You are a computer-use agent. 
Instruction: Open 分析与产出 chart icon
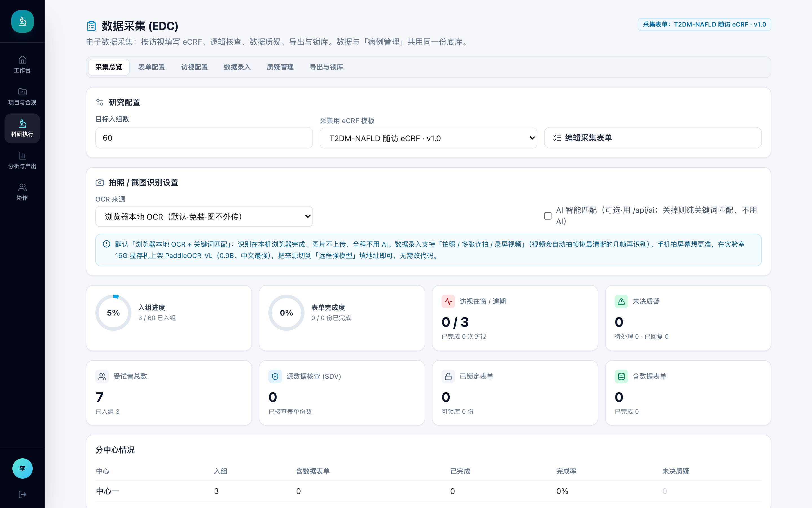coord(23,156)
